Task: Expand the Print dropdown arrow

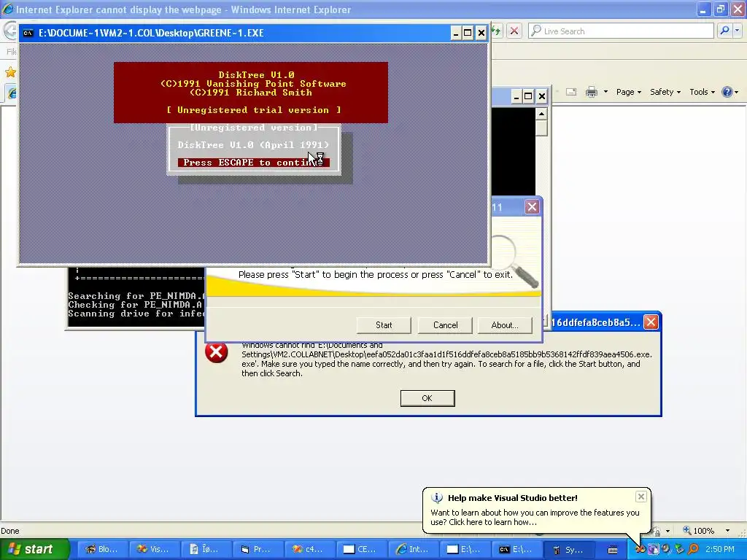Action: tap(605, 92)
